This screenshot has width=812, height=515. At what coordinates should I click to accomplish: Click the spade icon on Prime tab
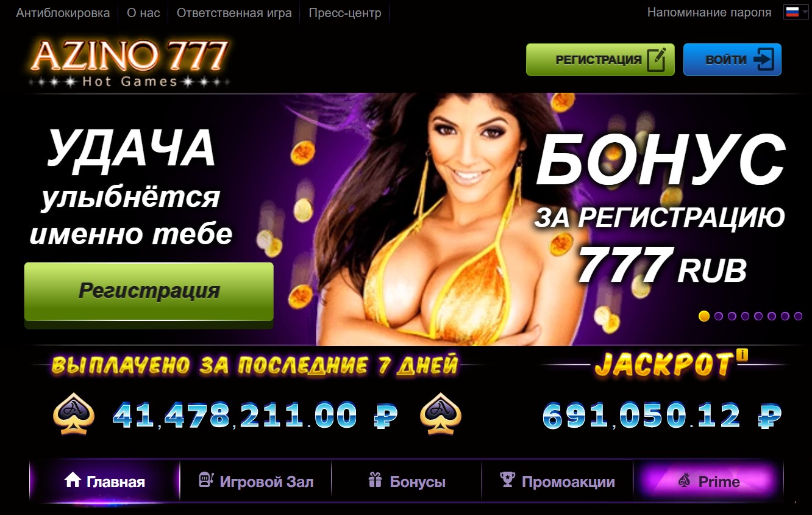(x=684, y=481)
